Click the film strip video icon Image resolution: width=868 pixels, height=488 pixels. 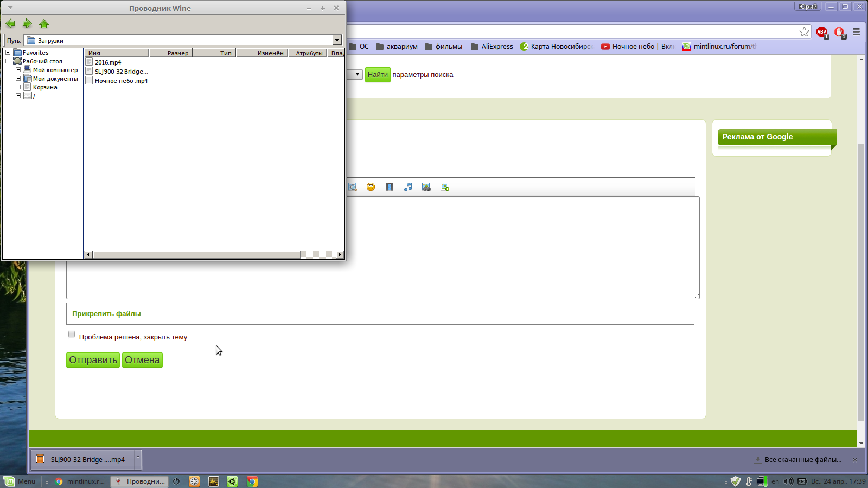(390, 187)
